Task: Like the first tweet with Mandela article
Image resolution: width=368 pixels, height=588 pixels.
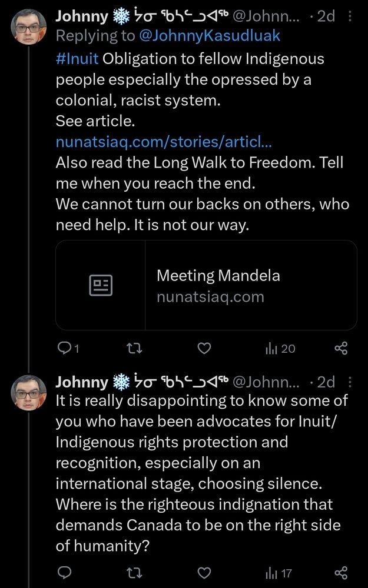Action: coord(204,349)
